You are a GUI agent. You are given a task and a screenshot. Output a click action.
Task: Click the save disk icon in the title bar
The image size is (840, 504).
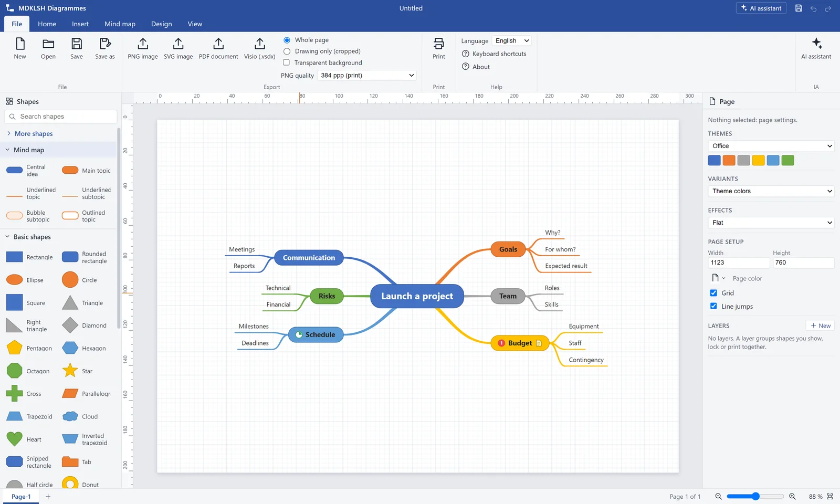[x=799, y=8]
